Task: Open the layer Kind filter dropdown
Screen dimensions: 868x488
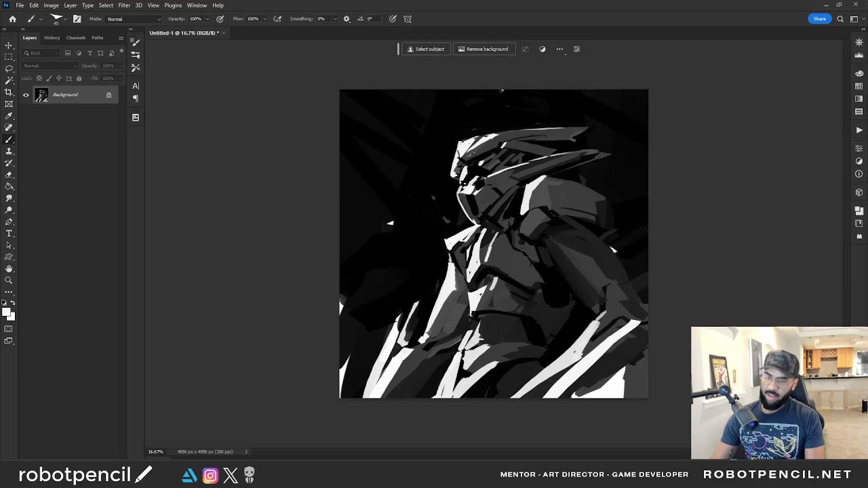Action: [42, 53]
